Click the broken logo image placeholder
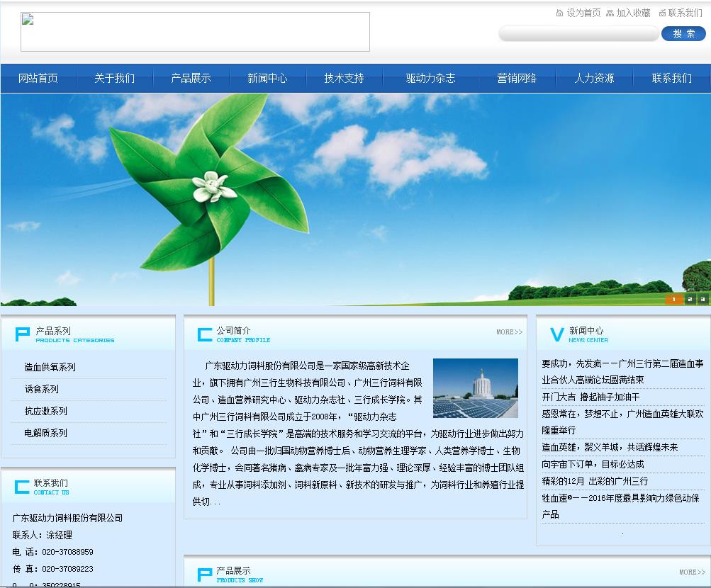This screenshot has height=588, width=711. [195, 32]
